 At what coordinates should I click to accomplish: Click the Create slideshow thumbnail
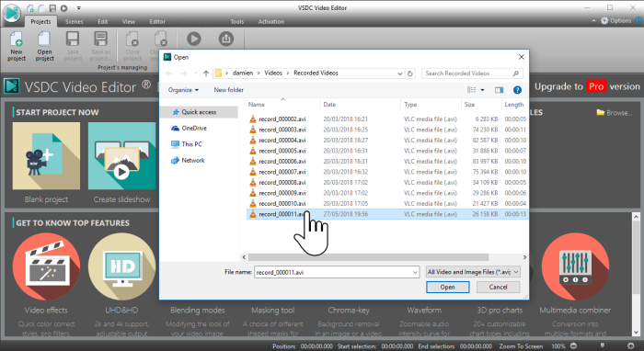click(121, 156)
